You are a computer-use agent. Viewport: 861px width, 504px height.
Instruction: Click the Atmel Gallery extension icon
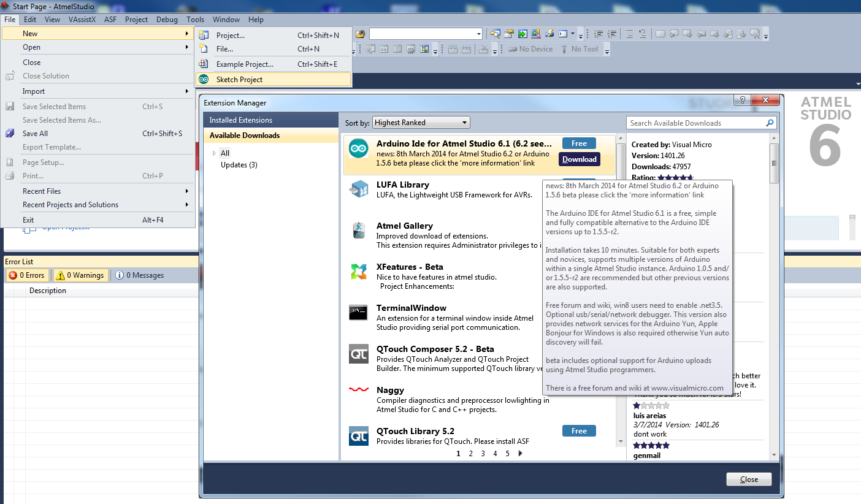[x=359, y=230]
